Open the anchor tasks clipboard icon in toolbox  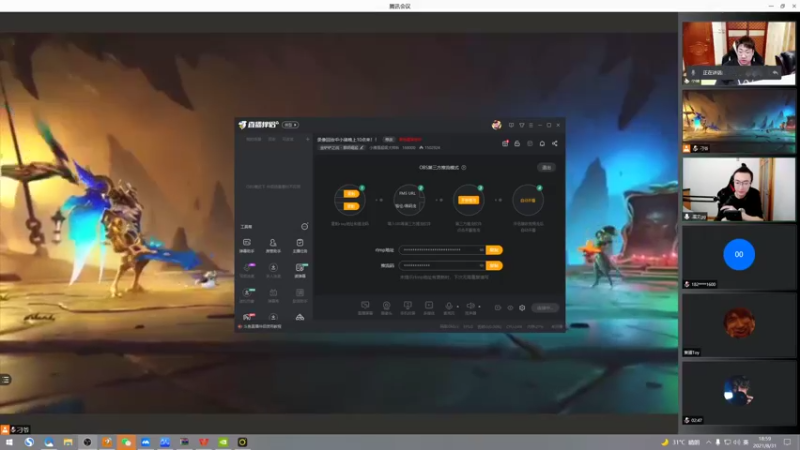pyautogui.click(x=300, y=245)
